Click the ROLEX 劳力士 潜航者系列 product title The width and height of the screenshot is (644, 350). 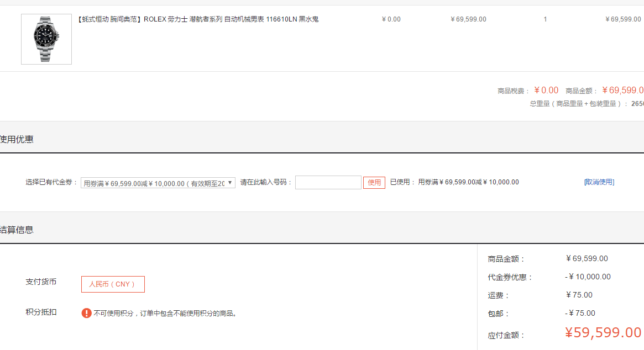(x=198, y=19)
